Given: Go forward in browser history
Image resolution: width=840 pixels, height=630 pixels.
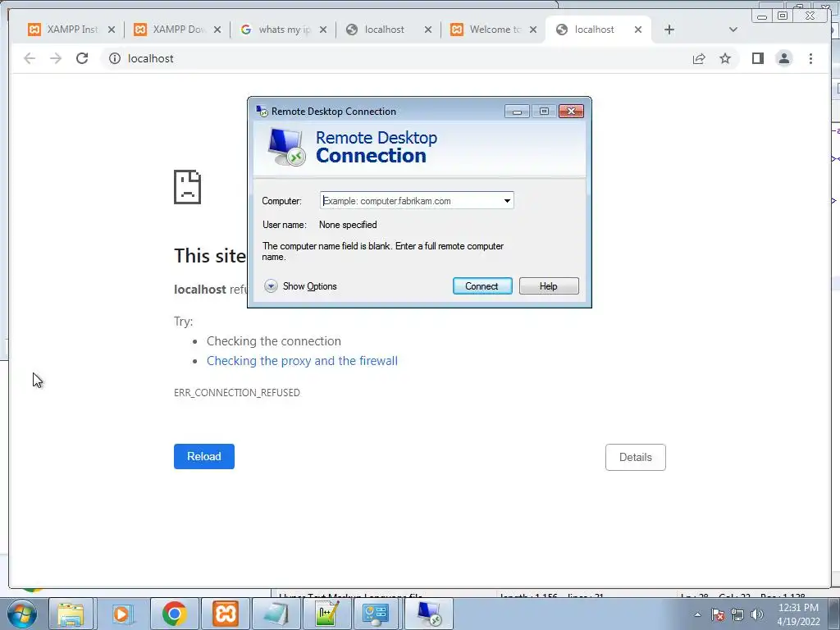Looking at the screenshot, I should click(x=56, y=58).
